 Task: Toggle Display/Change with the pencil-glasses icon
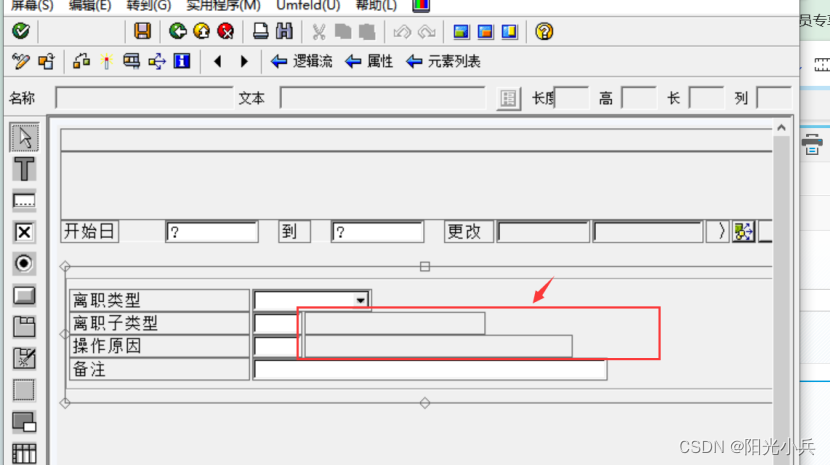(21, 62)
